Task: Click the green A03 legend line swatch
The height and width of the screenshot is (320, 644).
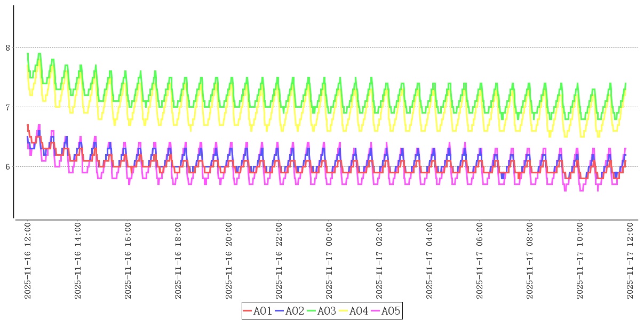Action: coord(311,311)
